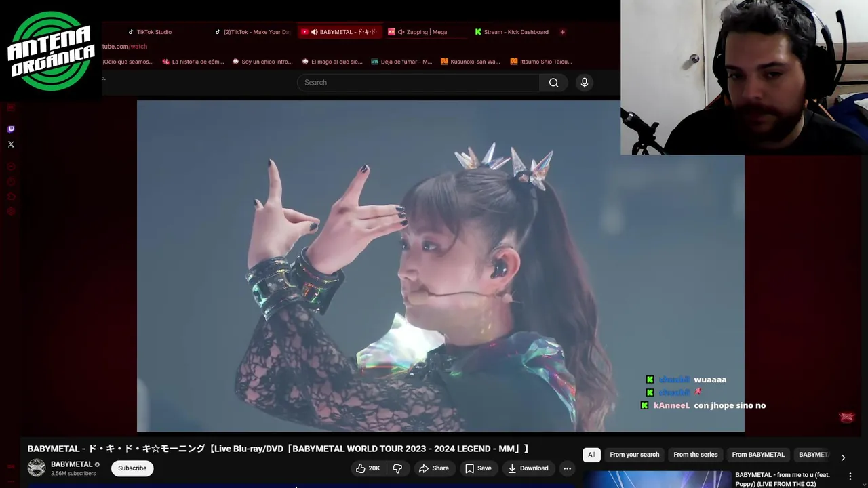Start voice search with the microphone

[585, 83]
